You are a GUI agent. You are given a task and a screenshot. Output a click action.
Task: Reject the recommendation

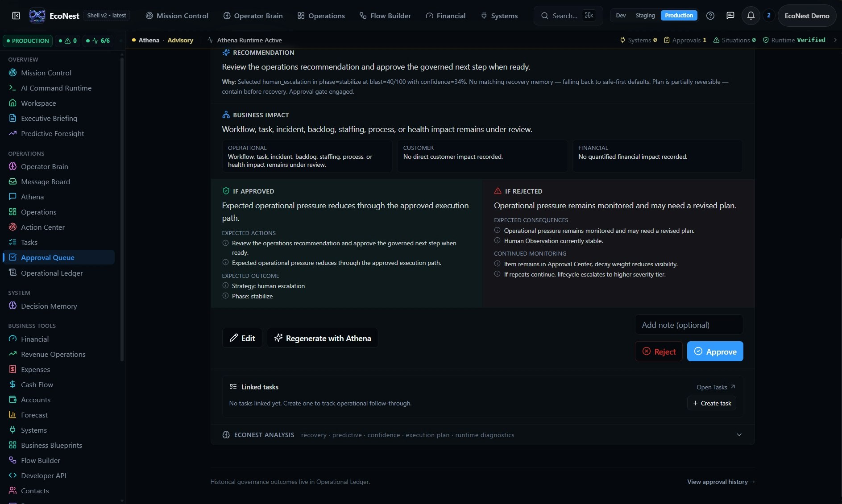click(659, 351)
